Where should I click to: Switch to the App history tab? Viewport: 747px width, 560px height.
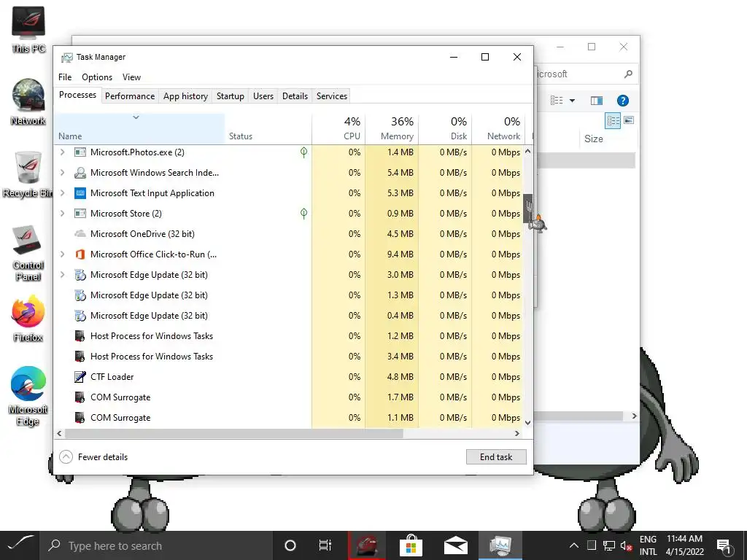[x=185, y=96]
